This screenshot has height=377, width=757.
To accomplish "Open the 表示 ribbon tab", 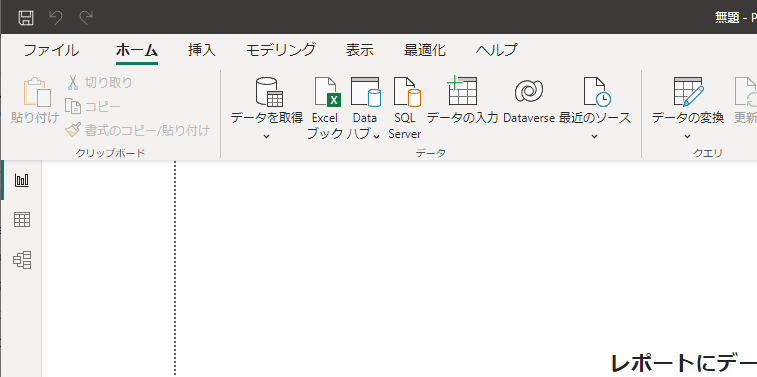I will click(360, 50).
